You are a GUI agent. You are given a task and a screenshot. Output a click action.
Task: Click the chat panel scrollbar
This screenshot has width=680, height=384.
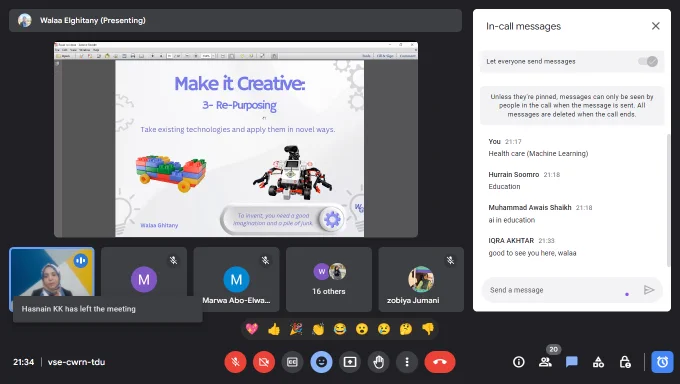pyautogui.click(x=668, y=200)
